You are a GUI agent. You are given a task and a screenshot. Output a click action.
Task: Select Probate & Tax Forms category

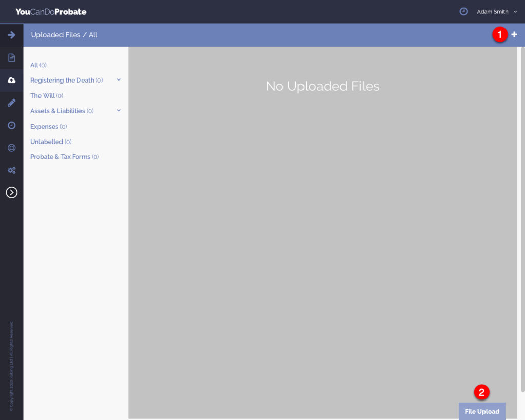click(60, 157)
